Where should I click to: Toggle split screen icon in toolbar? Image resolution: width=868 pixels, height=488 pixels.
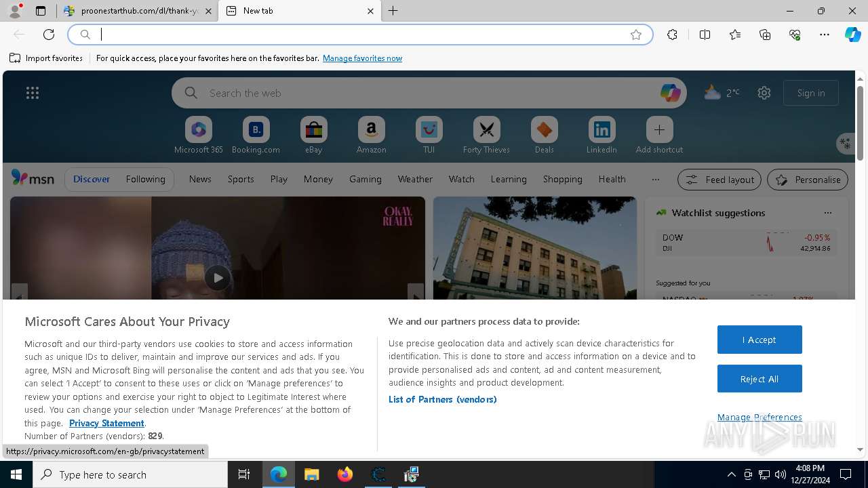click(x=705, y=35)
